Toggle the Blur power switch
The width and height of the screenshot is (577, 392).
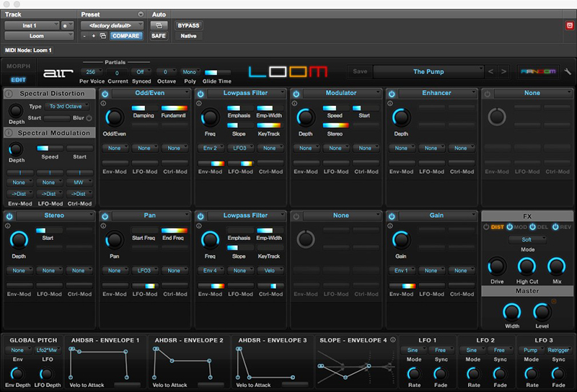coord(89,118)
